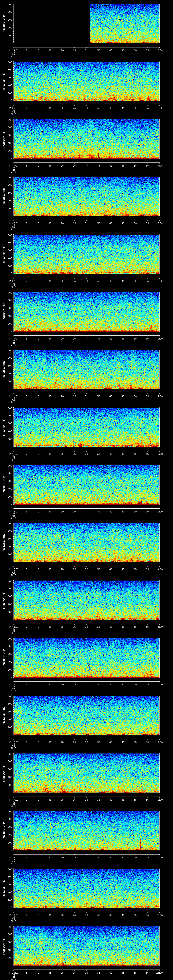The image size is (173, 980).
Task: Click the '11:00' end time label
Action: tap(160, 396)
